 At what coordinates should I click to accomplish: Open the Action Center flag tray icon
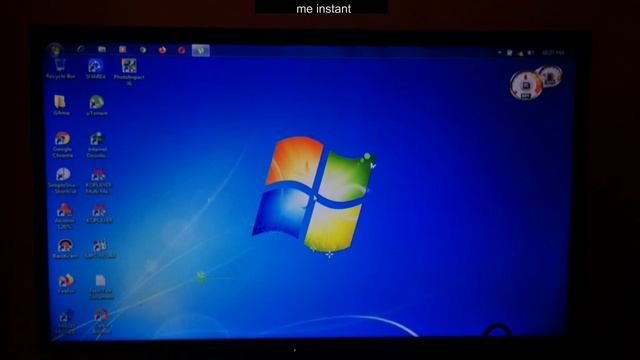point(509,53)
